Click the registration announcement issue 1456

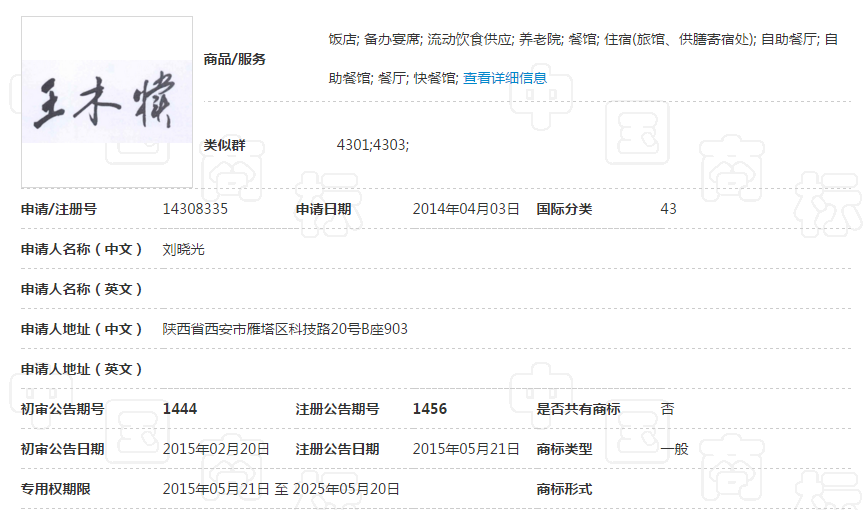pyautogui.click(x=430, y=409)
